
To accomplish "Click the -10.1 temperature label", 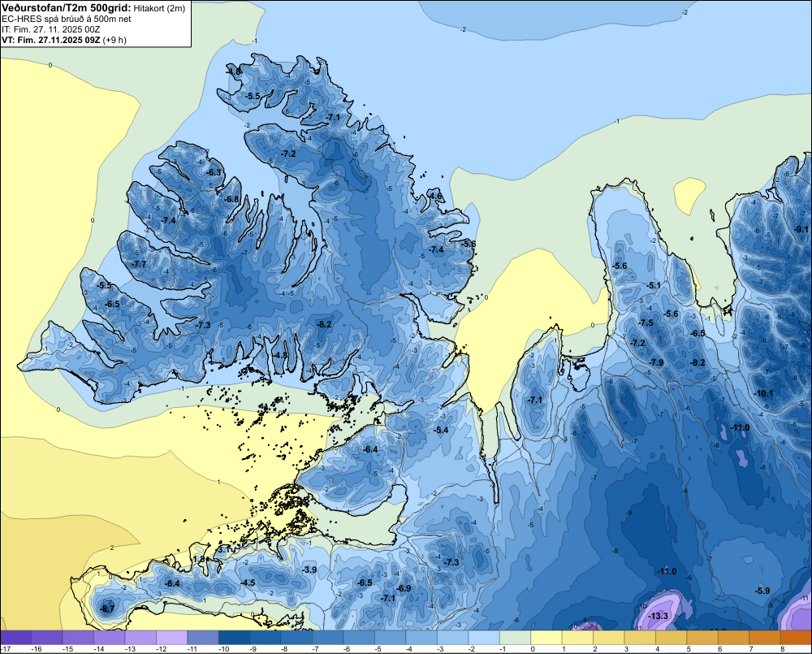I will pyautogui.click(x=764, y=393).
